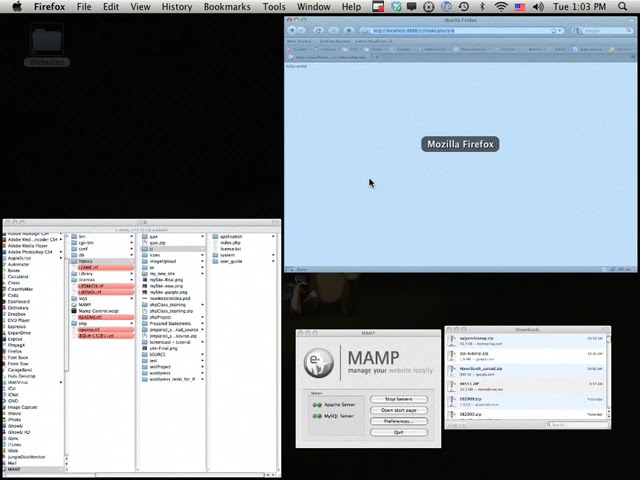Select the htdocs folder in Finder
Image resolution: width=640 pixels, height=480 pixels.
[x=102, y=261]
